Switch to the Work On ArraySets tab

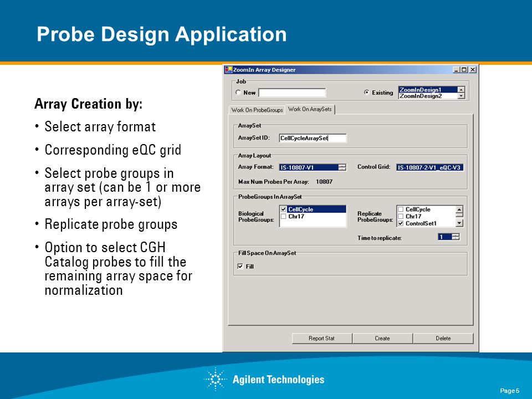310,109
